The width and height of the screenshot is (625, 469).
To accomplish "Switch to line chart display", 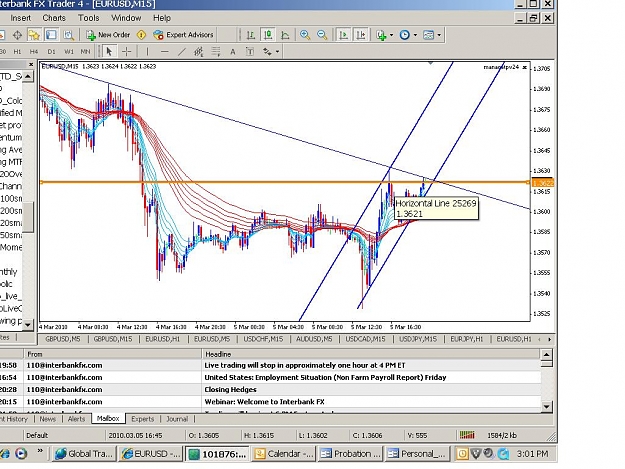I will [x=285, y=35].
